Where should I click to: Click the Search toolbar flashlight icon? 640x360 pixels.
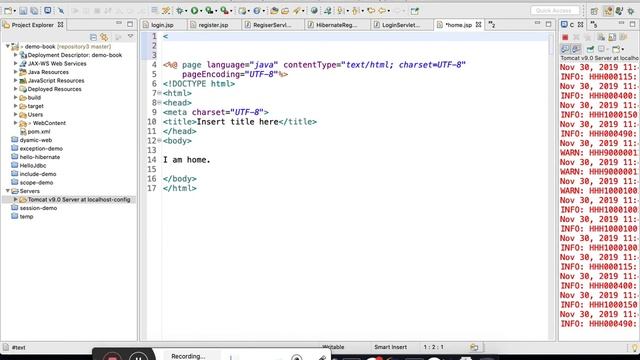(296, 11)
